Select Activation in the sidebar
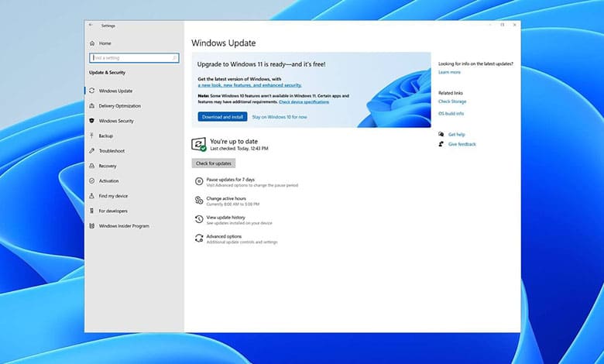The height and width of the screenshot is (364, 604). pyautogui.click(x=134, y=180)
